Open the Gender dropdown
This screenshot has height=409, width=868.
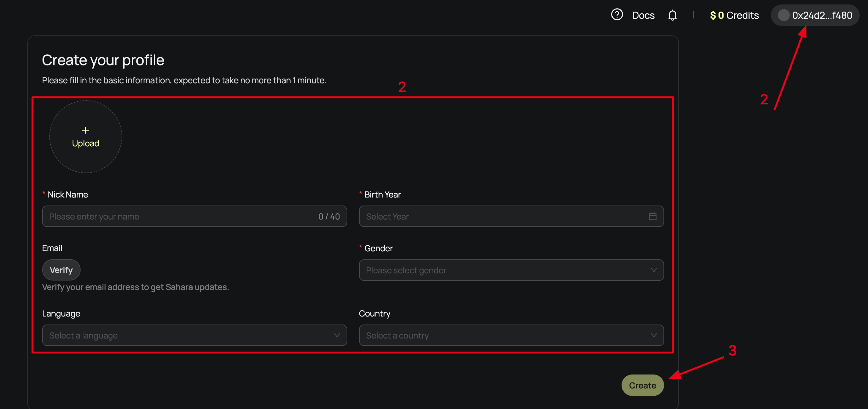(511, 270)
